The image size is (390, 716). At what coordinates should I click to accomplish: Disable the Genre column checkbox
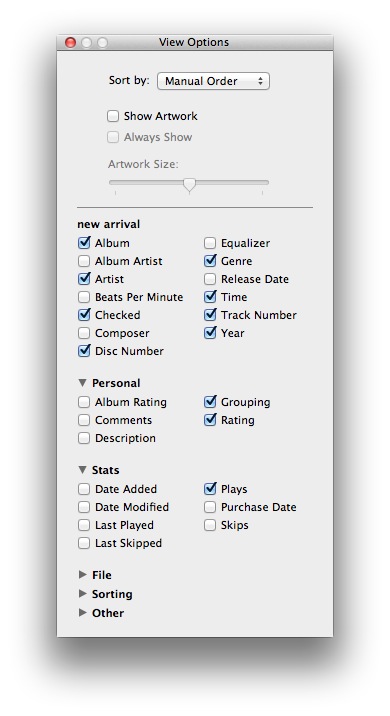pos(210,261)
